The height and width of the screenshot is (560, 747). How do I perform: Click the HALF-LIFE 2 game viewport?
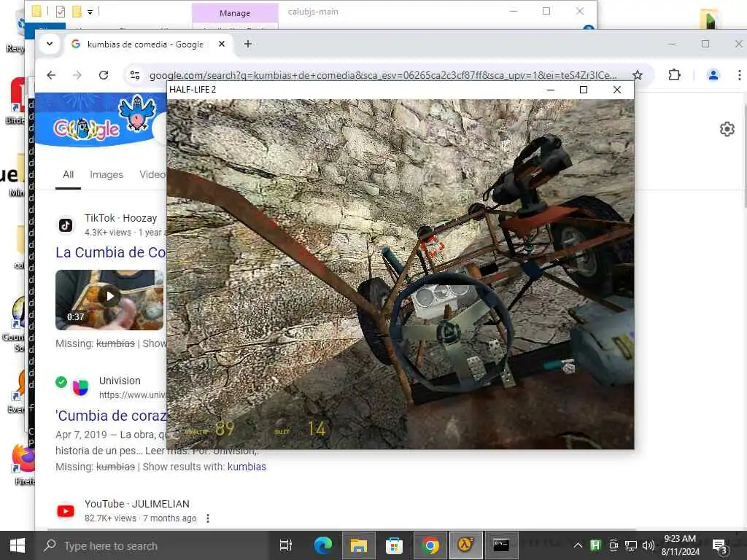[x=400, y=274]
